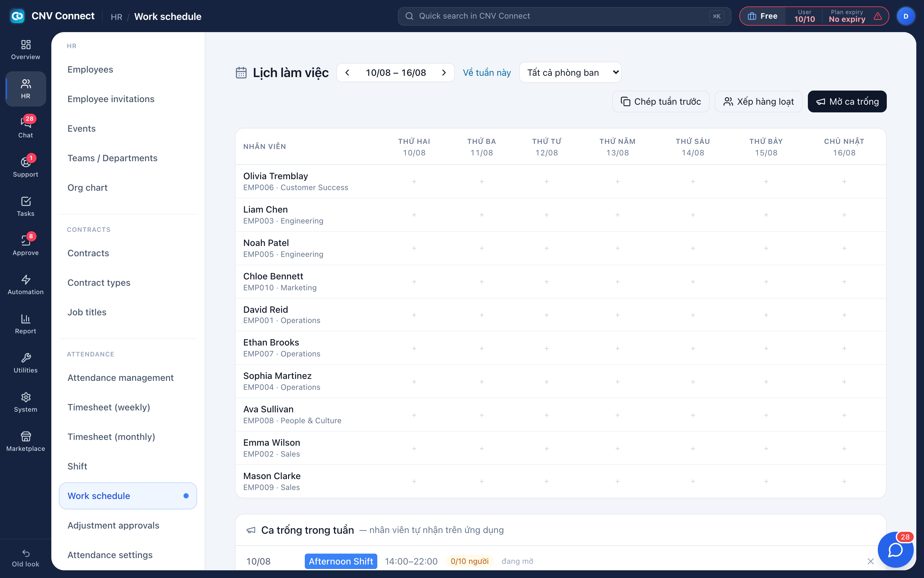
Task: Click employee name Mason Clarke
Action: (x=272, y=476)
